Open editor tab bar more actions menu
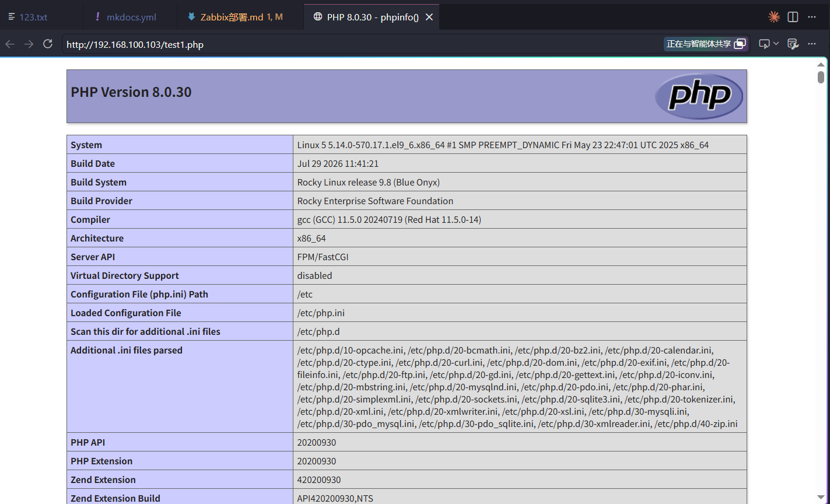This screenshot has height=504, width=830. pyautogui.click(x=812, y=17)
